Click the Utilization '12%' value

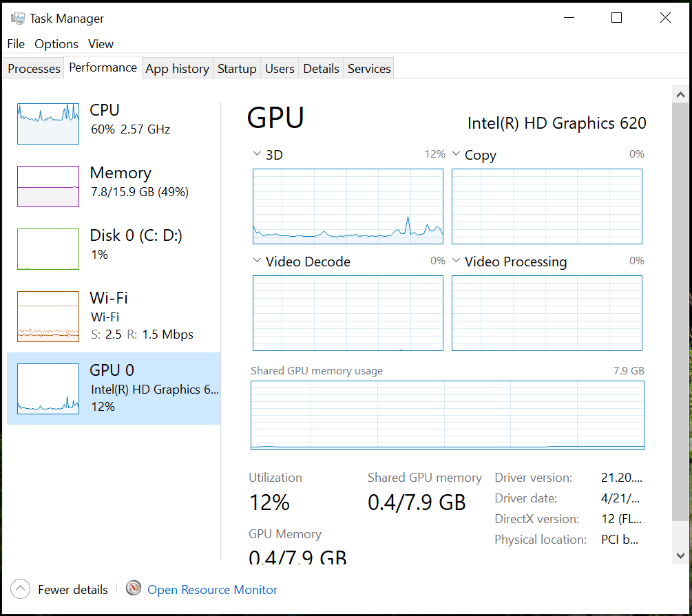269,502
